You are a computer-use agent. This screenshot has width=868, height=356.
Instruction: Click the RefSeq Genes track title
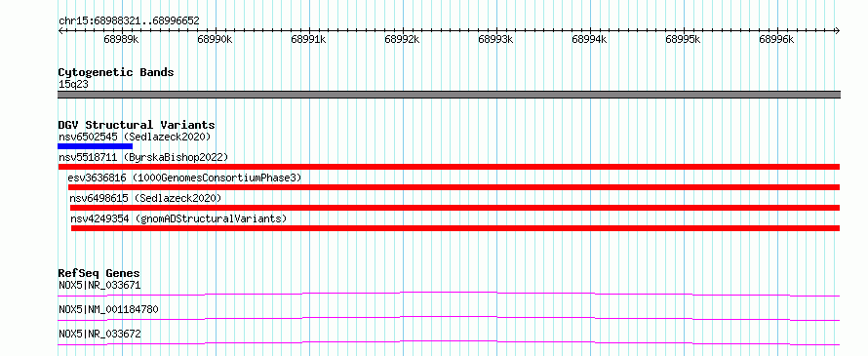99,273
